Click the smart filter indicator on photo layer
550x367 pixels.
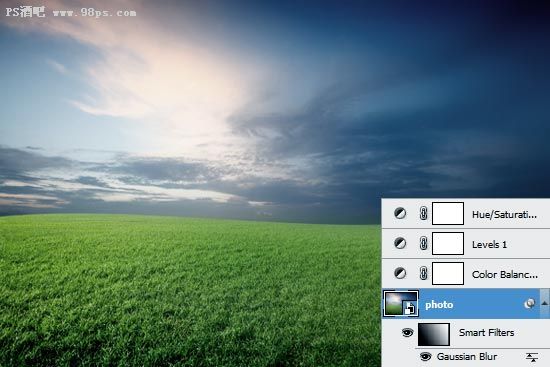pyautogui.click(x=529, y=303)
